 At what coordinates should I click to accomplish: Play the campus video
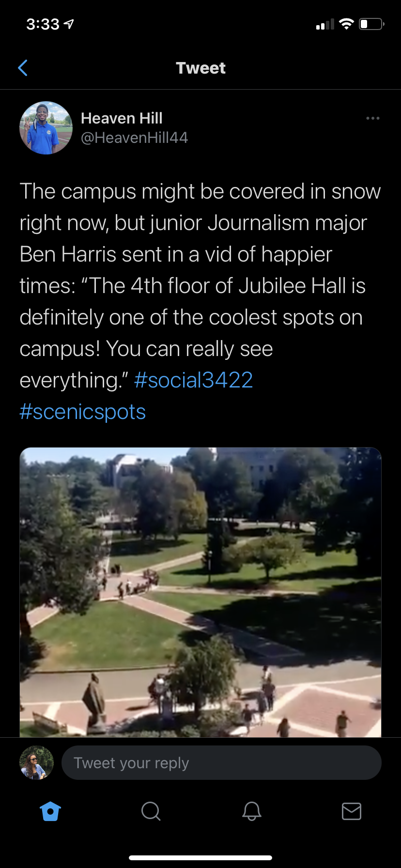200,592
